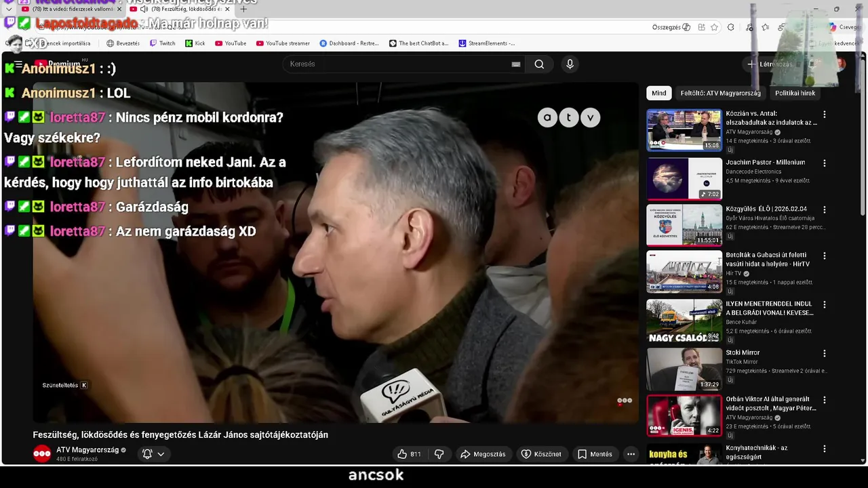Open ATV Magyarország channel avatar
Viewport: 868px width, 488px height.
coord(42,454)
